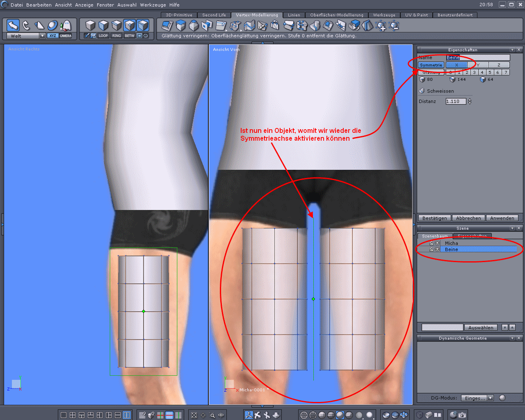Click the Distanz input field
The height and width of the screenshot is (420, 525).
456,101
